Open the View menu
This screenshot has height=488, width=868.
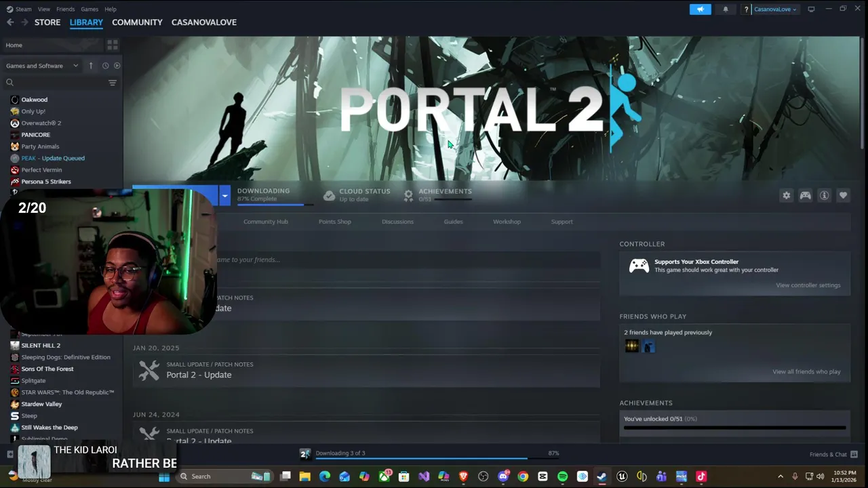pyautogui.click(x=44, y=9)
